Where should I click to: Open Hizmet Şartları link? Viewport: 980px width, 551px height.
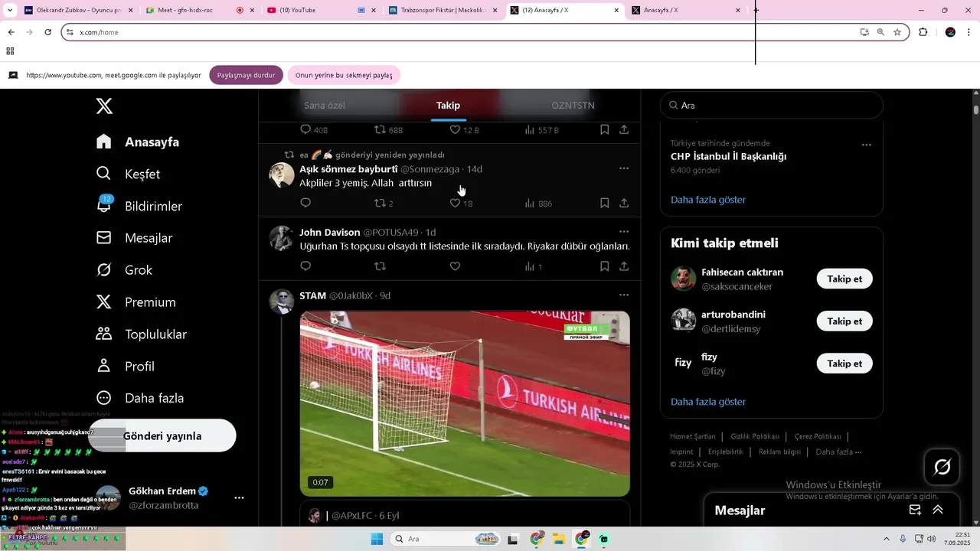click(x=693, y=436)
